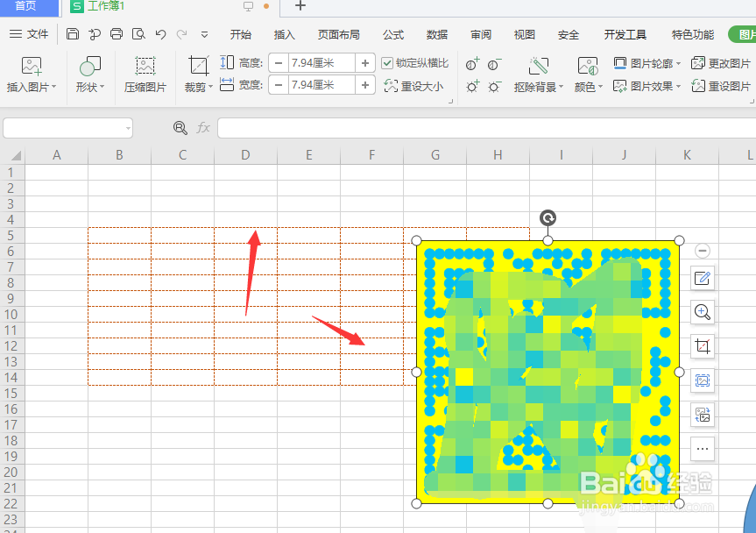Click the floating replace picture icon
Viewport: 756px width, 533px height.
click(x=703, y=415)
